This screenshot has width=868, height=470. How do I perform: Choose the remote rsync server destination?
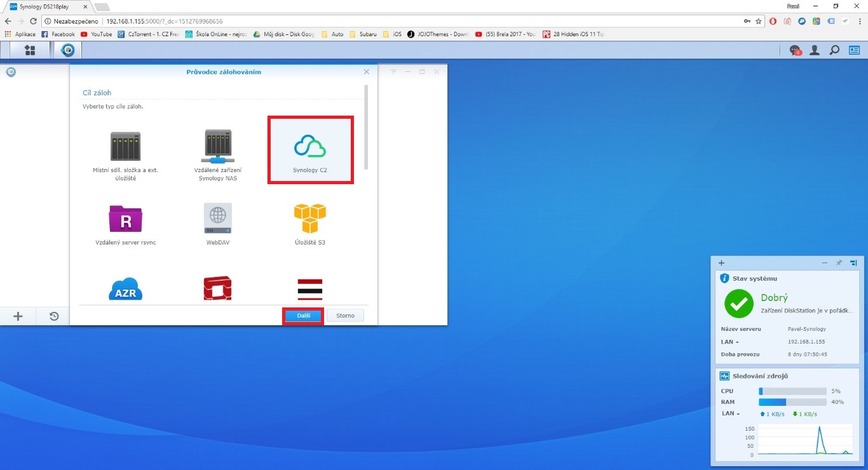126,224
